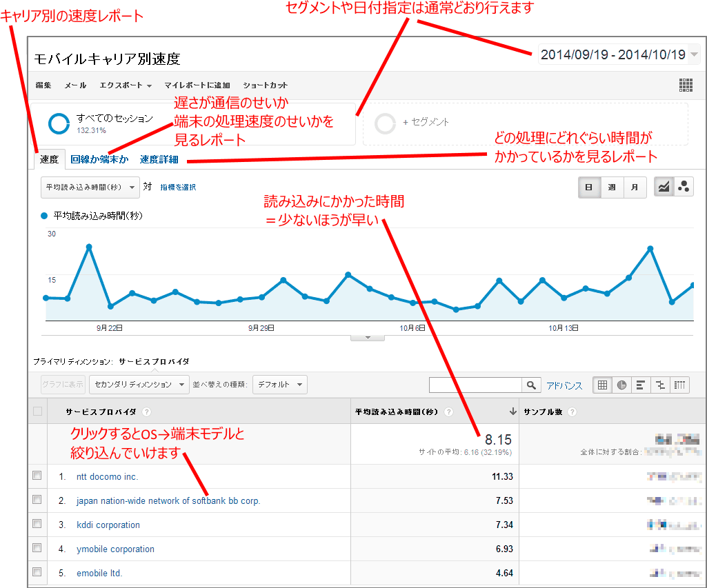Toggle the select-all checkbox in table header
This screenshot has height=588, width=707.
[x=37, y=412]
